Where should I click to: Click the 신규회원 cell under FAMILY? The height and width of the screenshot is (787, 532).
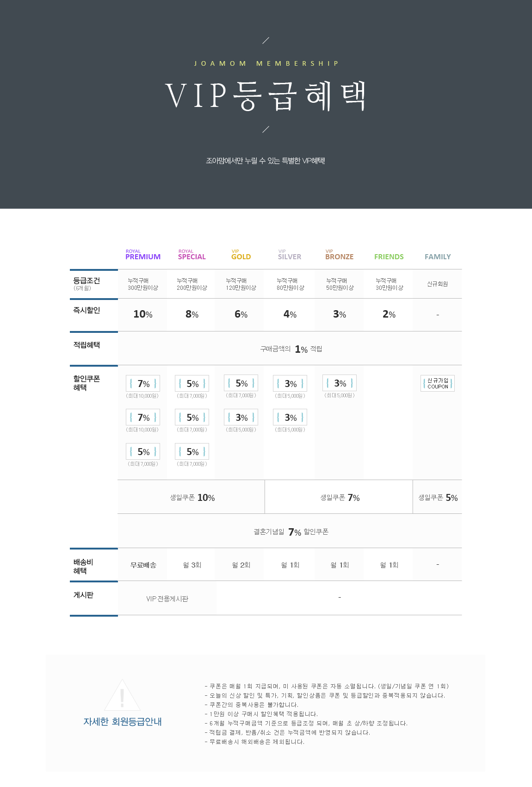click(438, 284)
